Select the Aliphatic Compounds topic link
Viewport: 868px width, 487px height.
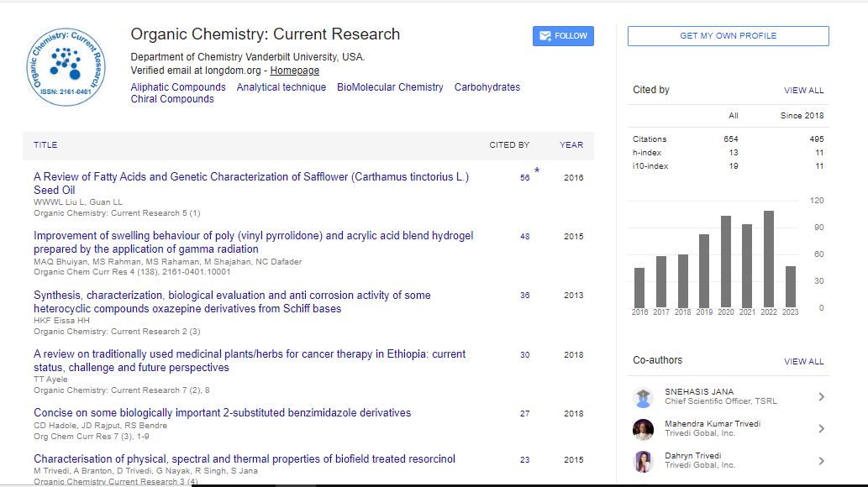click(x=178, y=87)
